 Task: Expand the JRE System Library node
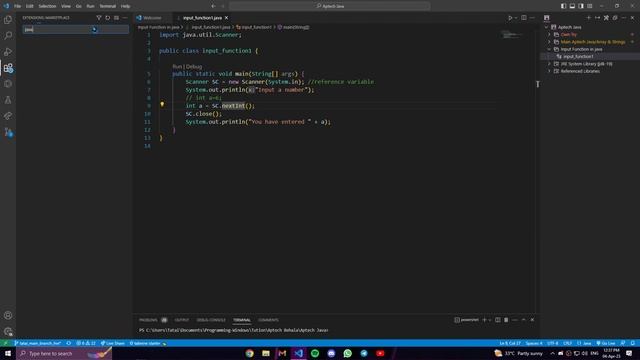[x=549, y=64]
